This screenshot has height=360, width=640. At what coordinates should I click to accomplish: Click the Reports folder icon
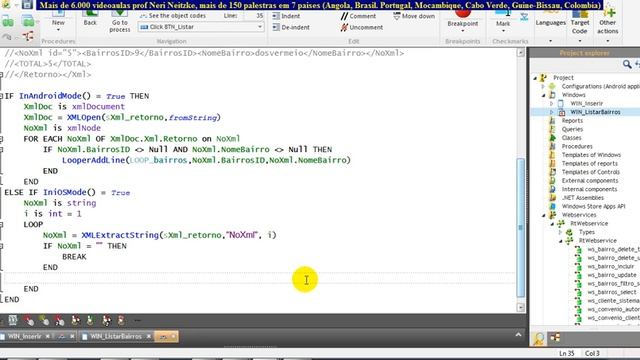click(x=552, y=120)
